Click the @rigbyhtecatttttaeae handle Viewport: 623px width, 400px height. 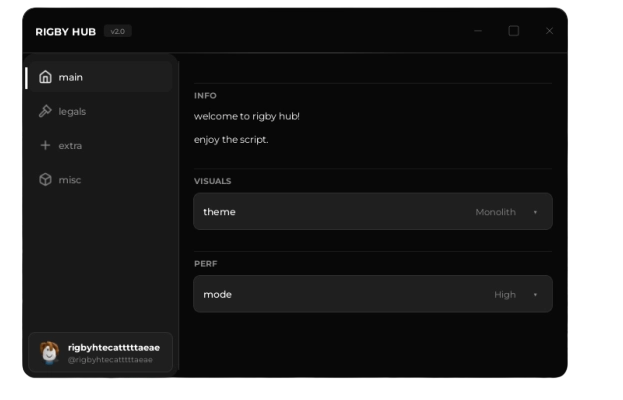click(x=110, y=360)
